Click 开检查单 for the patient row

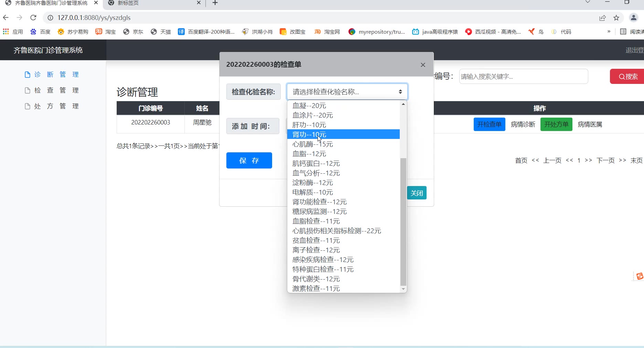coord(489,124)
